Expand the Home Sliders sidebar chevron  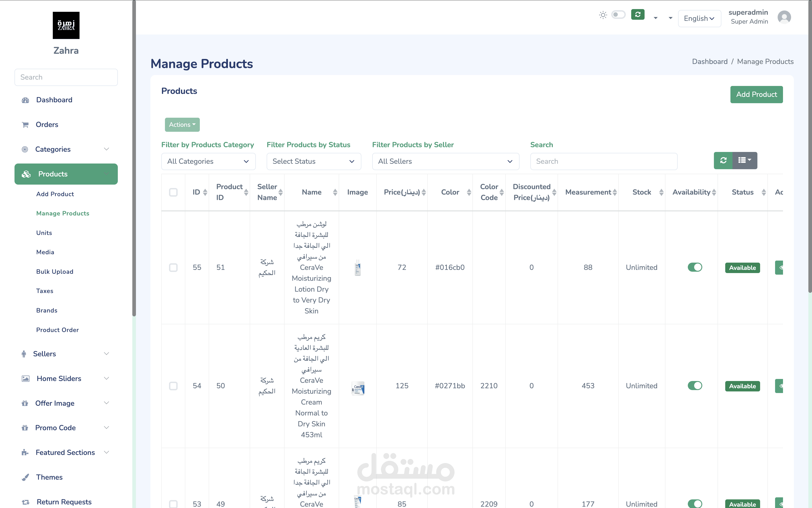click(x=107, y=379)
